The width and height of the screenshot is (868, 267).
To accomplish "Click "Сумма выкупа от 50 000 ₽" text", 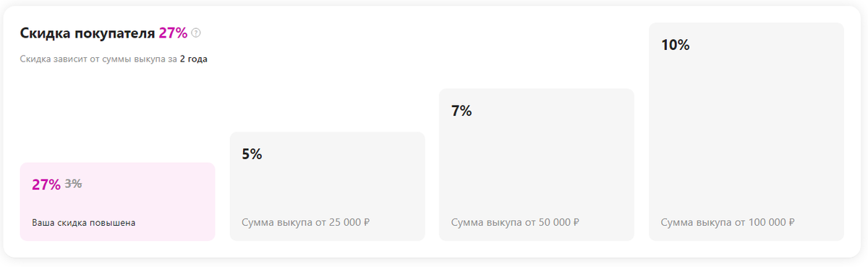I will click(x=515, y=223).
